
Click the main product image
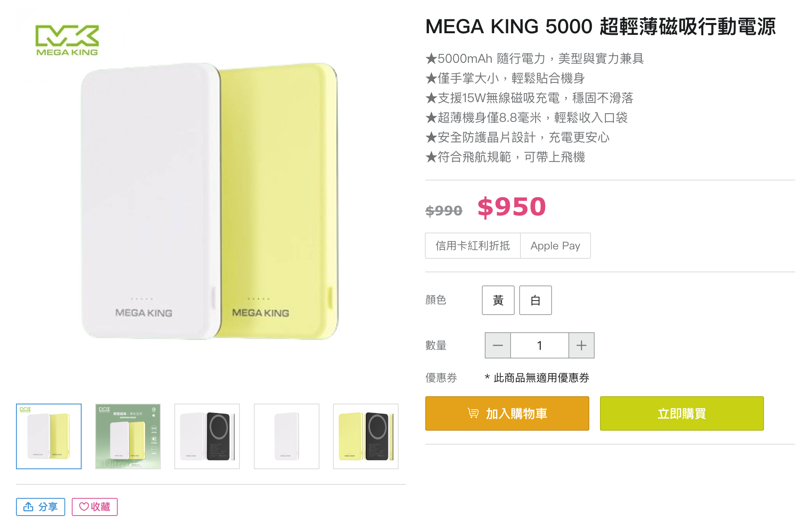pos(210,201)
